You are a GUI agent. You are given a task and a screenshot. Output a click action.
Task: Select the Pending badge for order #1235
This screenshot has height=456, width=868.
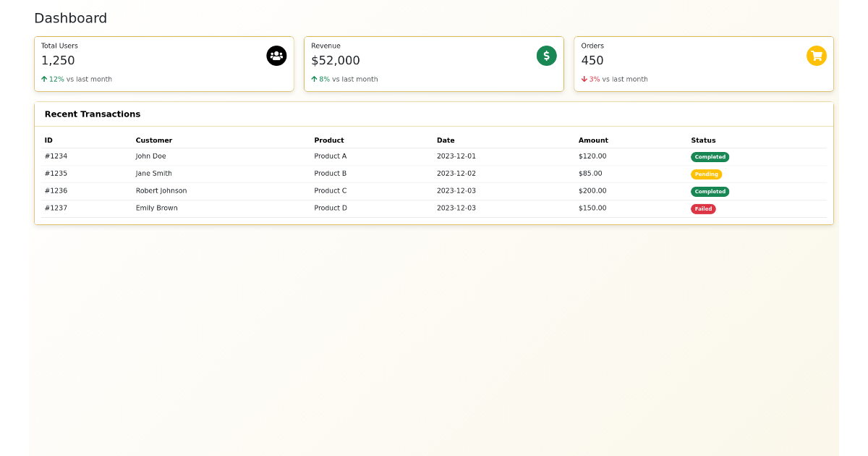706,174
